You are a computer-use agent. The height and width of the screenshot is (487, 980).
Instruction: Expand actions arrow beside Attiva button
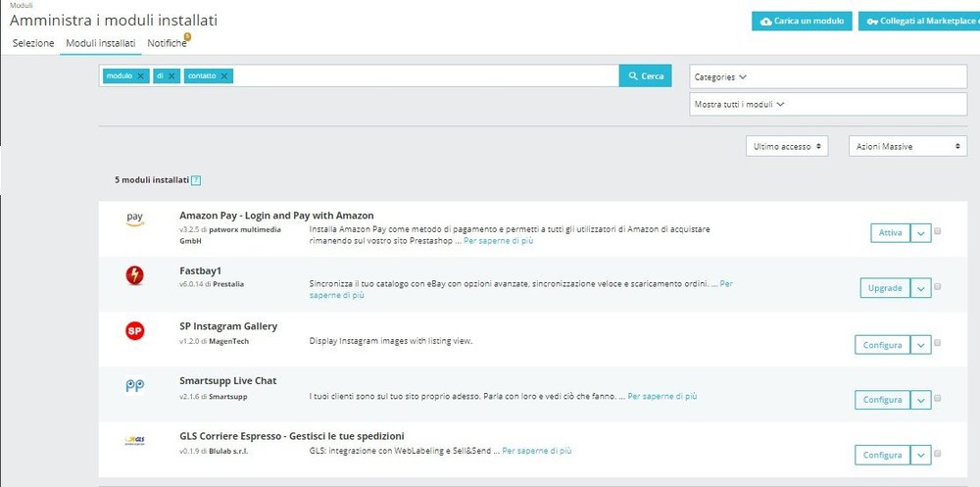920,232
